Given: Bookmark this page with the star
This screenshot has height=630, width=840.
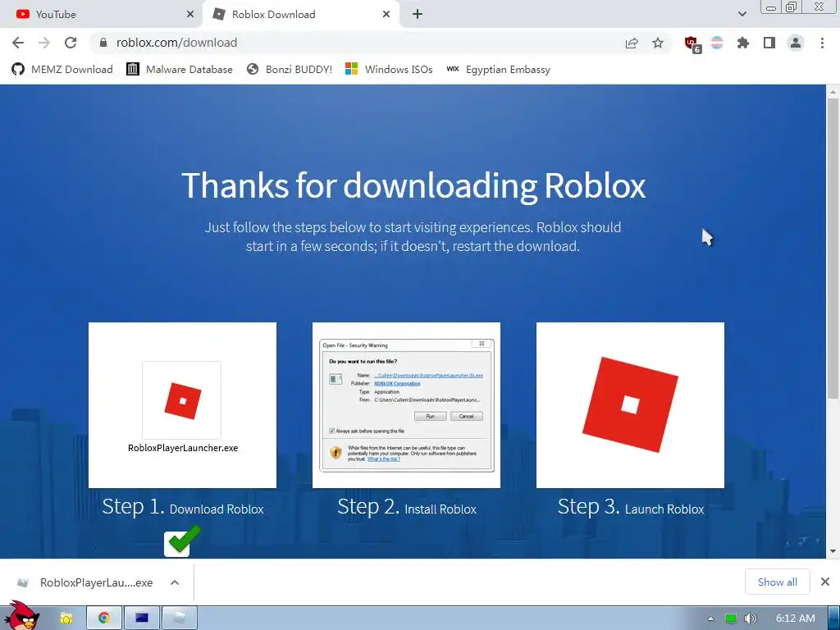Looking at the screenshot, I should [658, 43].
